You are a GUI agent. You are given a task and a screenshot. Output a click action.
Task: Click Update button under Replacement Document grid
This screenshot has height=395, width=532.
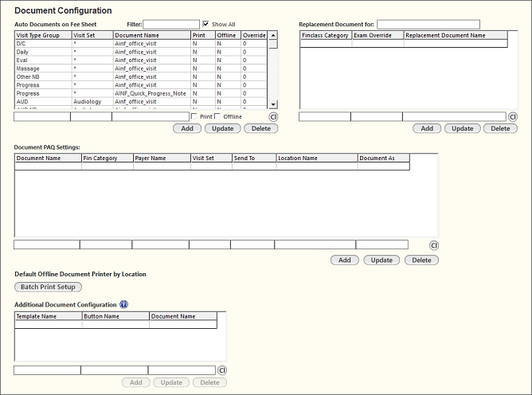(x=463, y=128)
